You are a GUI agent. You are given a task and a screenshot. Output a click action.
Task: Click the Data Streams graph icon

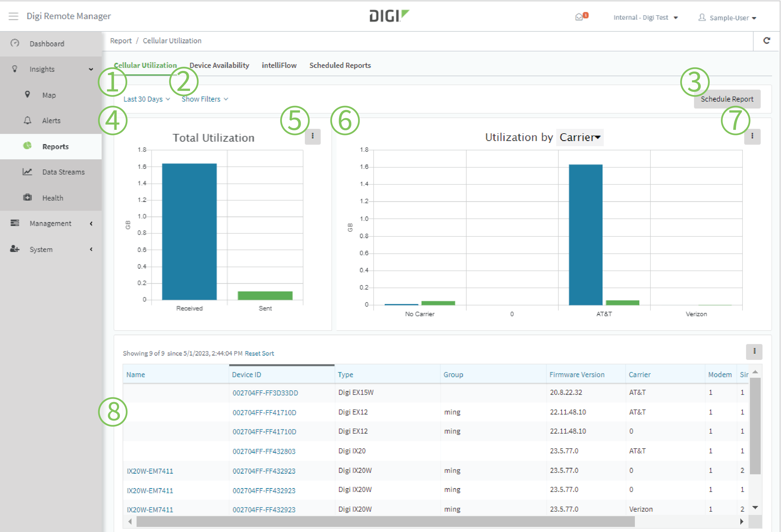(28, 172)
